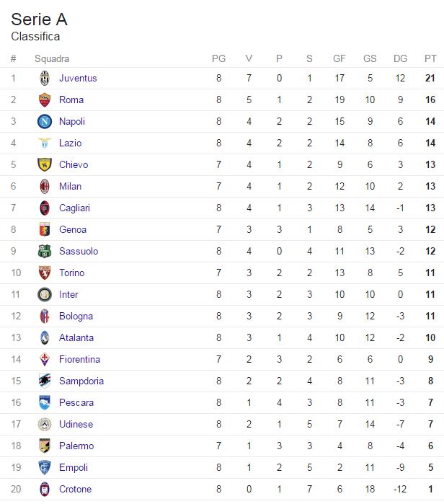Click the Inter club crest icon
Image resolution: width=444 pixels, height=504 pixels.
click(45, 294)
